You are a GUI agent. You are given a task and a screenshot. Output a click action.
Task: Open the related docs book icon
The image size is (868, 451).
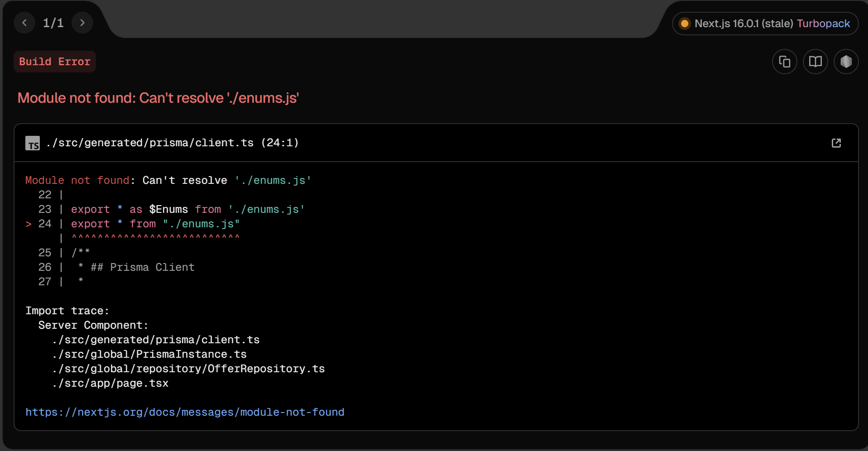click(x=815, y=62)
